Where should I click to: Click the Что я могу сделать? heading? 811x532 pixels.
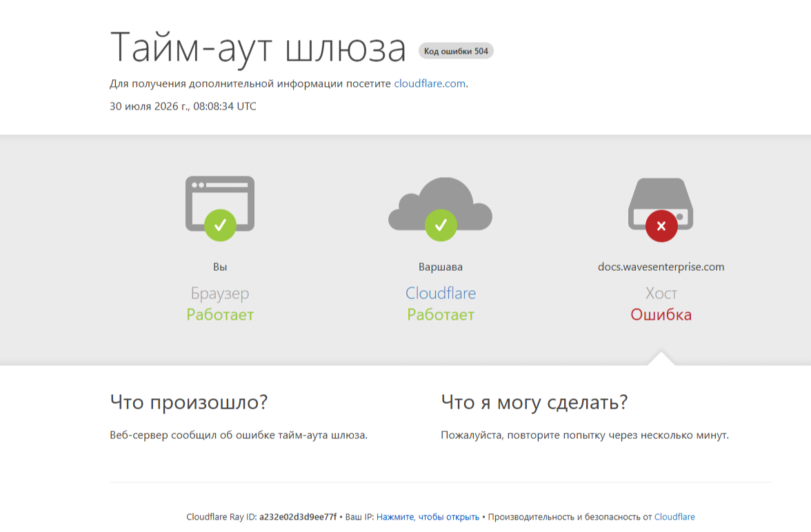tap(534, 402)
